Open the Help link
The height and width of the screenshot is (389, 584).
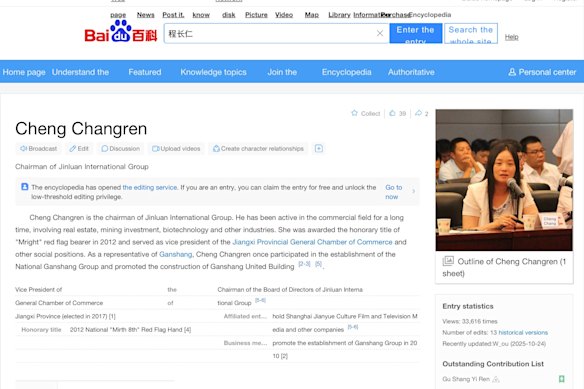pos(511,37)
